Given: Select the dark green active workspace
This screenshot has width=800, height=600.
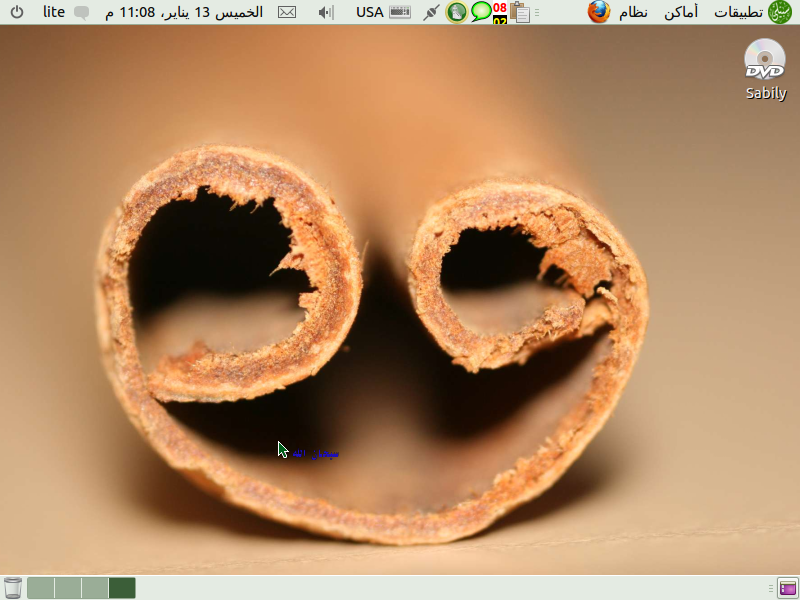Looking at the screenshot, I should [122, 588].
